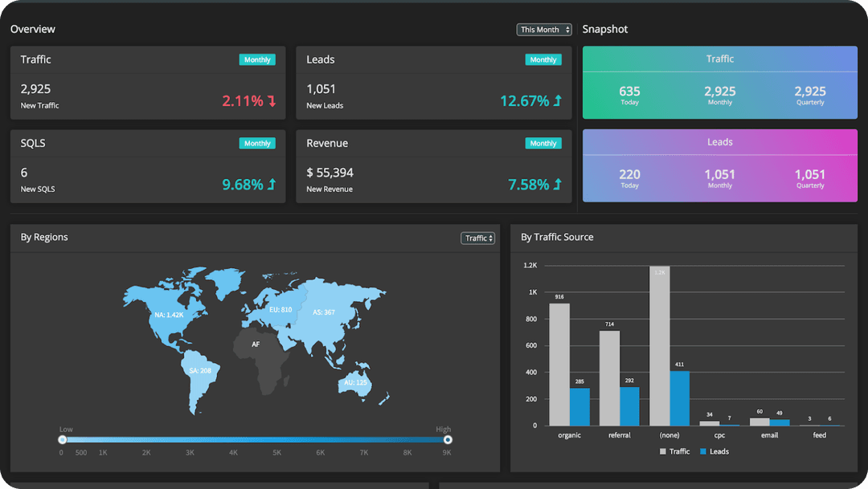Click the Snapshot section heading
The width and height of the screenshot is (868, 489).
(x=604, y=30)
